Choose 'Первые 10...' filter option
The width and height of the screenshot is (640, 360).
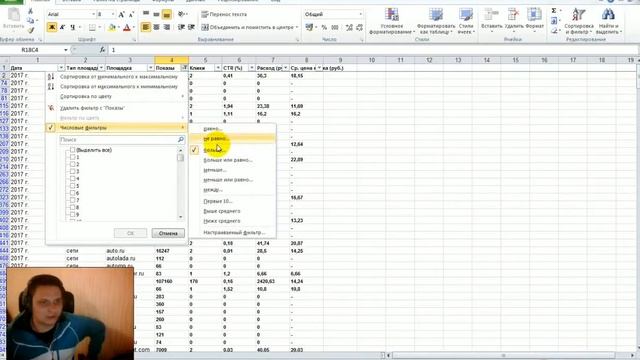point(233,201)
